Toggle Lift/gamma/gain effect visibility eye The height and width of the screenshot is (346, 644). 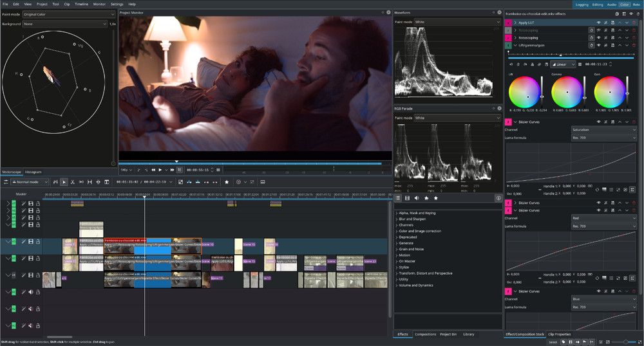(x=598, y=45)
